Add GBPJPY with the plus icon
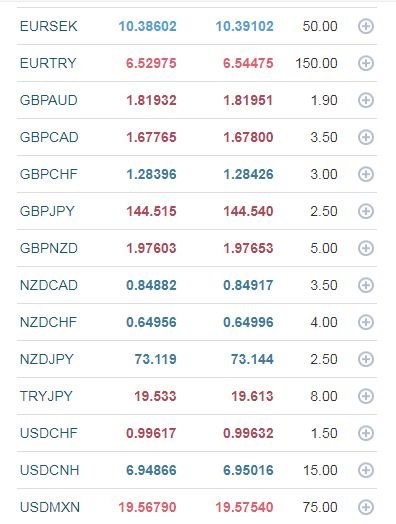This screenshot has height=524, width=396. (x=366, y=211)
